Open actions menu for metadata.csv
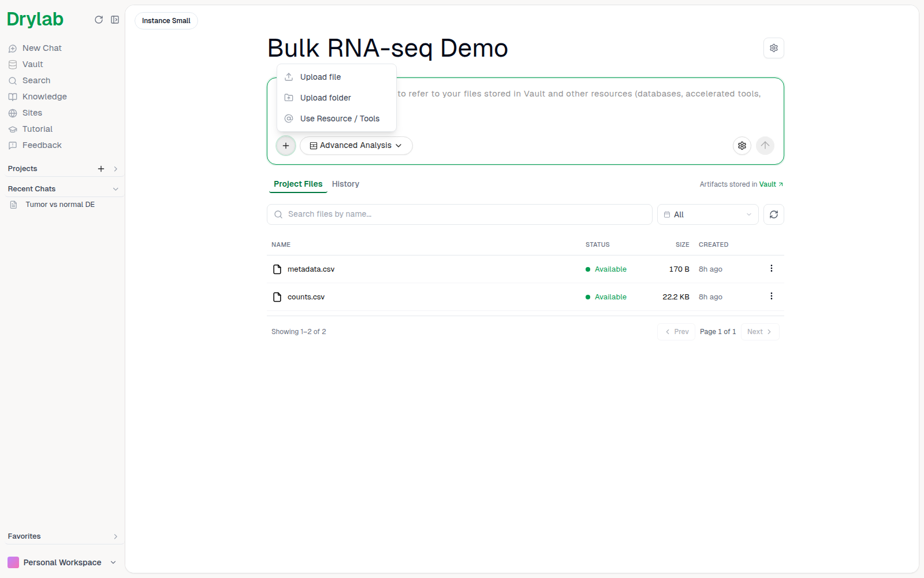This screenshot has width=924, height=578. pyautogui.click(x=772, y=269)
